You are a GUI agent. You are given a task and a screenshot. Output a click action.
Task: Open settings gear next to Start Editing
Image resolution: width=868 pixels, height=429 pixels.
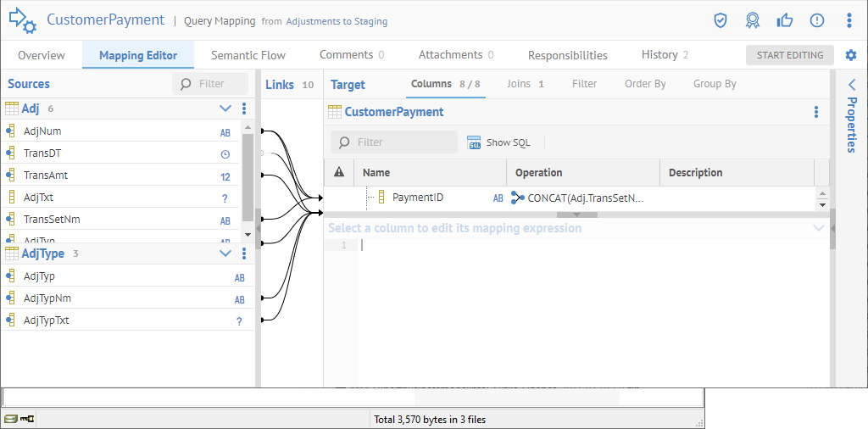coord(851,55)
